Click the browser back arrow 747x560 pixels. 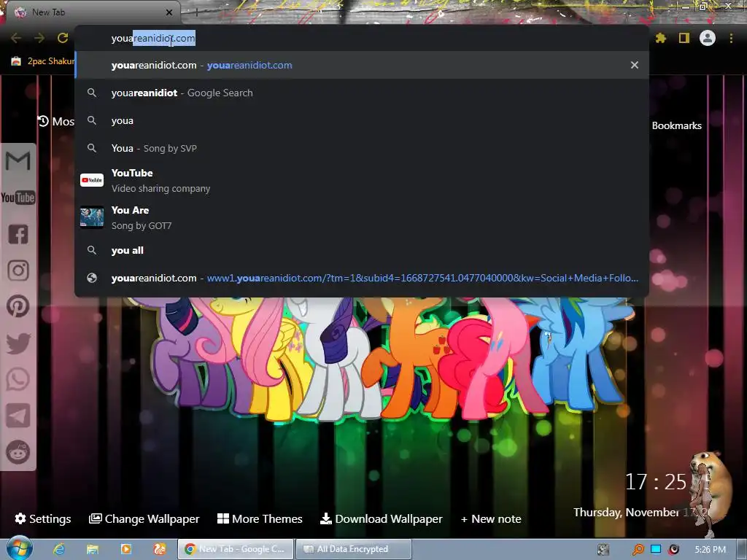[16, 38]
